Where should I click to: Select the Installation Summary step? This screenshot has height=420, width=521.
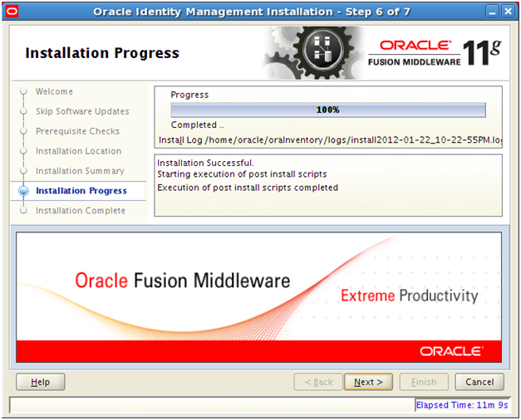pos(80,171)
